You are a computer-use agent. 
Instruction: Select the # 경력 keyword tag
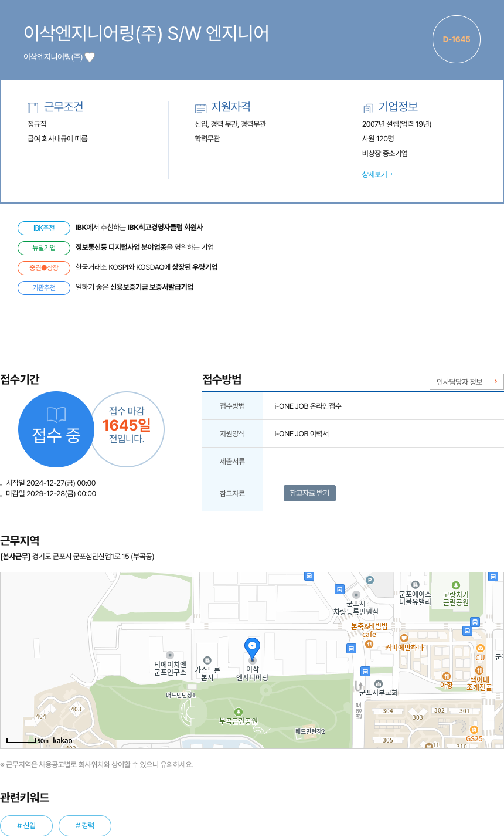pyautogui.click(x=85, y=825)
